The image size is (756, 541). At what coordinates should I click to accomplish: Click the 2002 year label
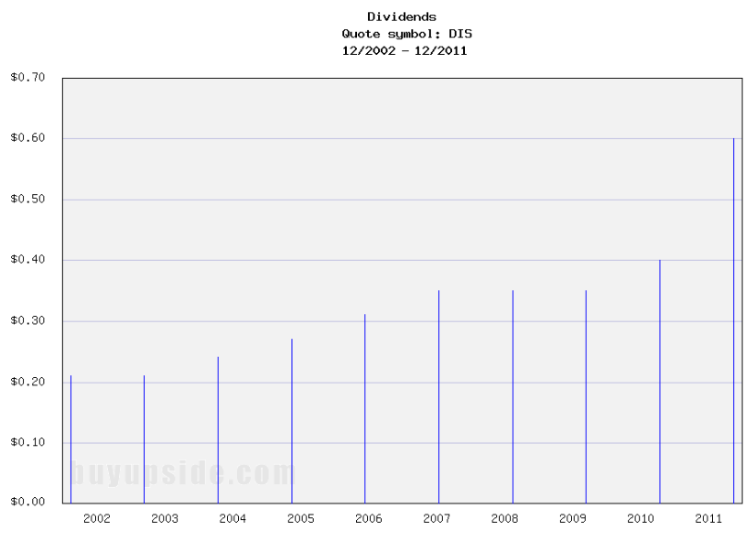pos(97,519)
